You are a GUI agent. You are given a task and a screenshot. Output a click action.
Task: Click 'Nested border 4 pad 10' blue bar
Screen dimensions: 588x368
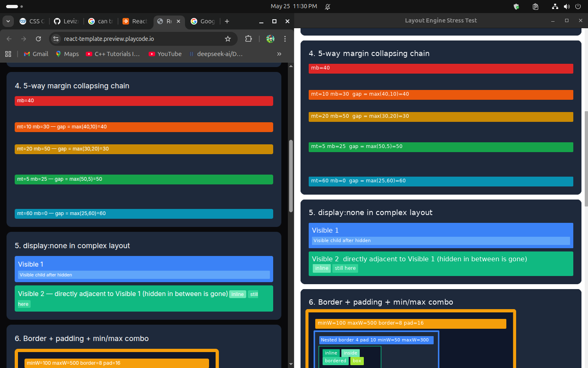click(376, 340)
